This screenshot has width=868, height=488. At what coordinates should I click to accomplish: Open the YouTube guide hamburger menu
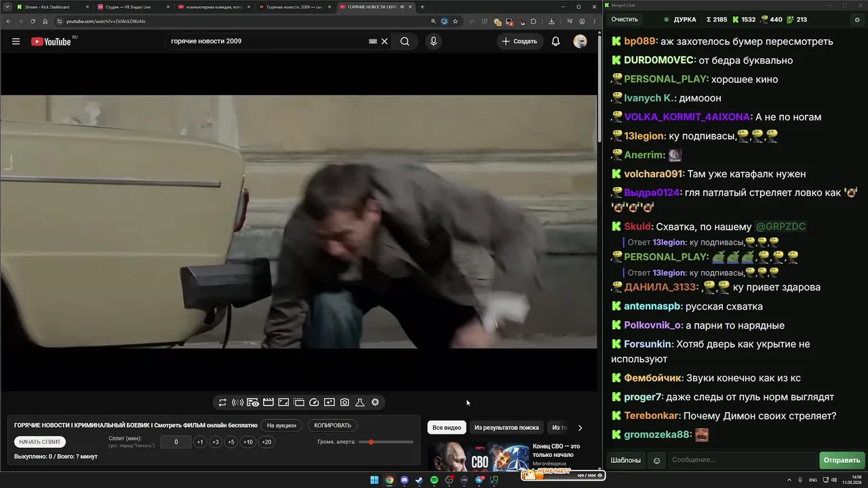coord(16,41)
